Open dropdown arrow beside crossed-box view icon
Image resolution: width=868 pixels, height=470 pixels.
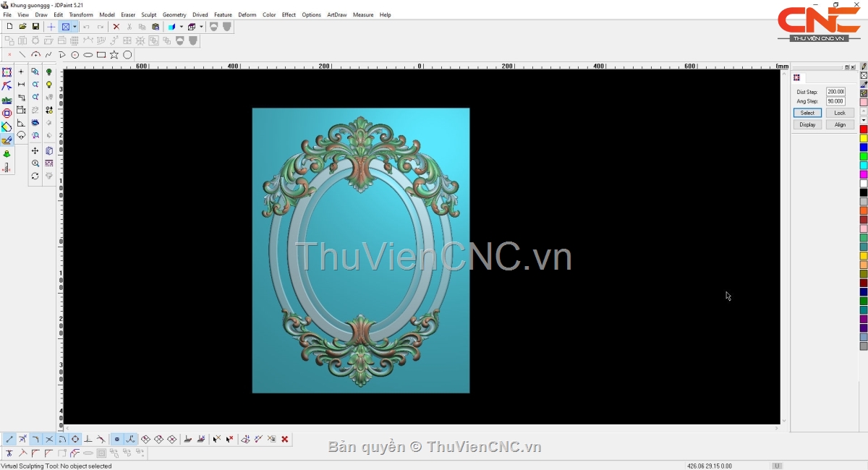pyautogui.click(x=75, y=27)
